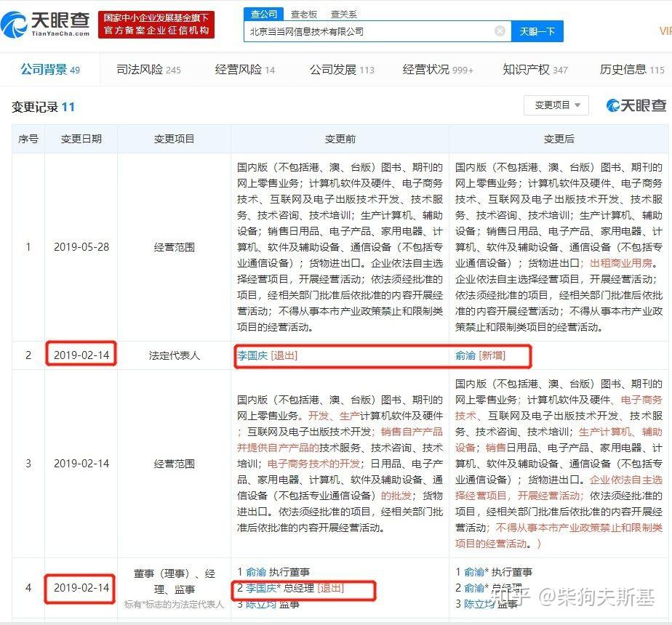The height and width of the screenshot is (625, 672).
Task: Select the 经营范围 cell in row 1
Action: 175,247
